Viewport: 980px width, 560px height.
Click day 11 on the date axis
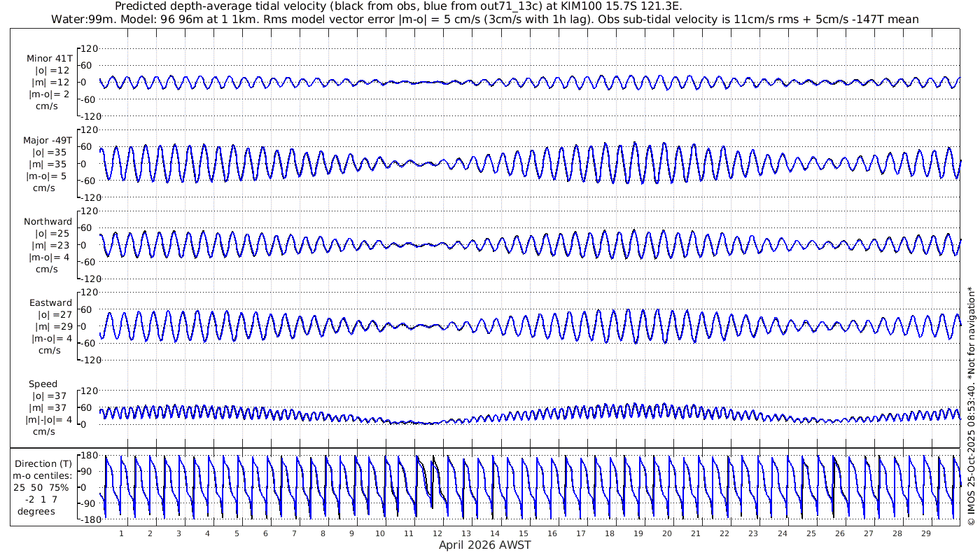coord(409,533)
